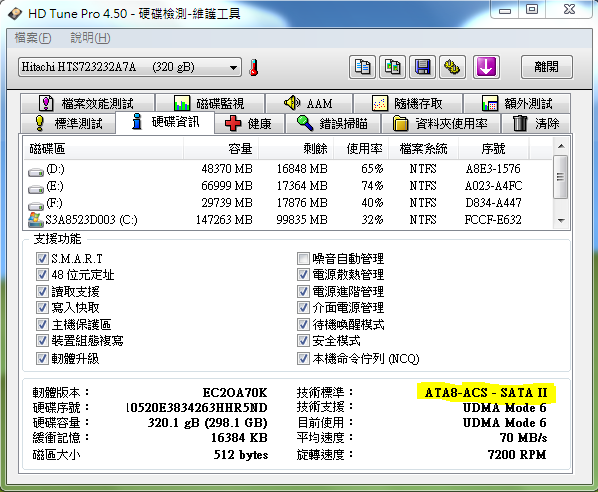Viewport: 598px width, 492px height.
Task: Click the partition list scroll down arrow
Action: (x=561, y=220)
